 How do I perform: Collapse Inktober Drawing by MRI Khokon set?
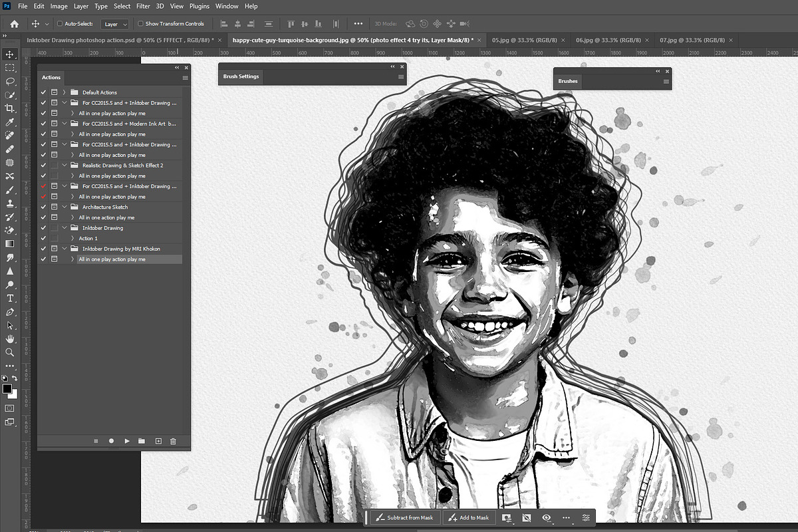click(64, 249)
